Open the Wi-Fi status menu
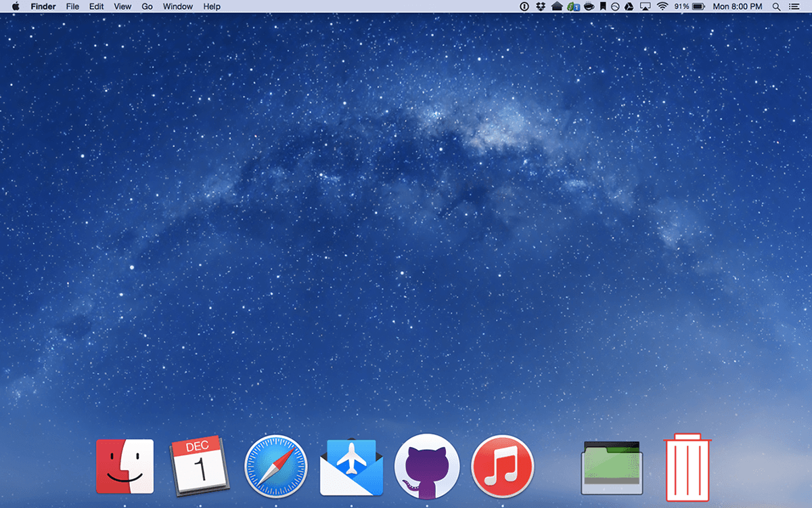The width and height of the screenshot is (812, 508). pos(662,7)
